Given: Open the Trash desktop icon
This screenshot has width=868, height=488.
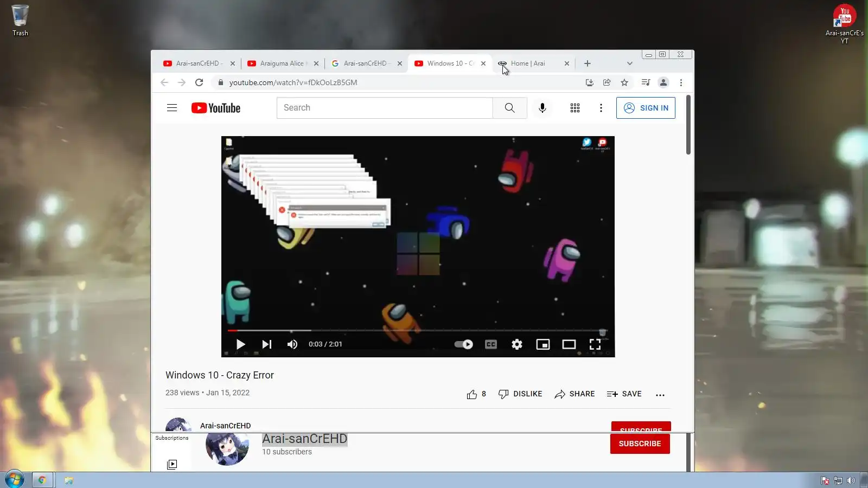Looking at the screenshot, I should tap(20, 21).
